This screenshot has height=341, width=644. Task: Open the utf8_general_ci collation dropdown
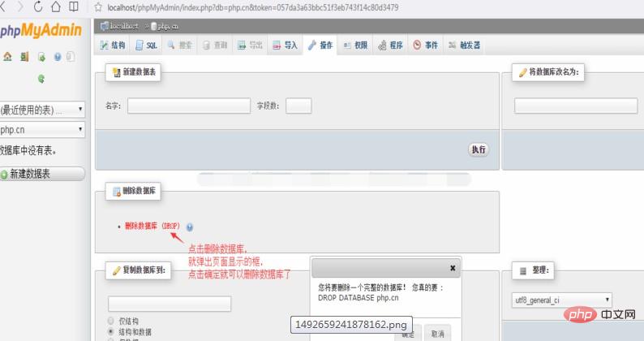(x=562, y=300)
